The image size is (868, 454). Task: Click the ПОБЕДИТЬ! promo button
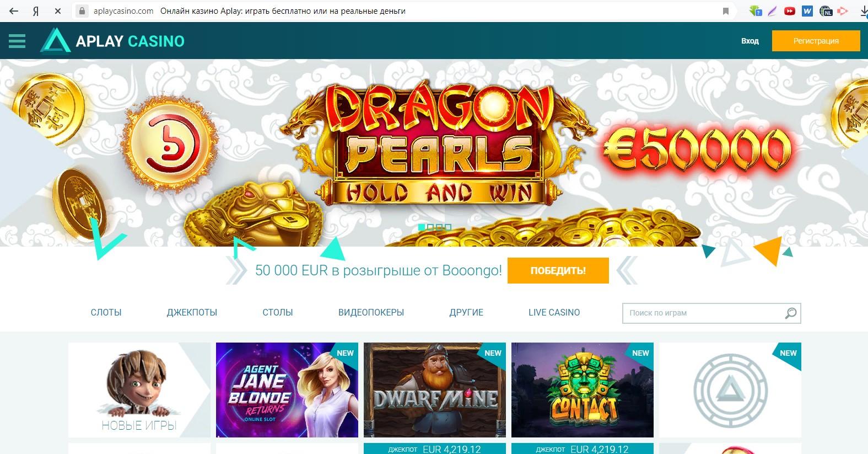(558, 270)
